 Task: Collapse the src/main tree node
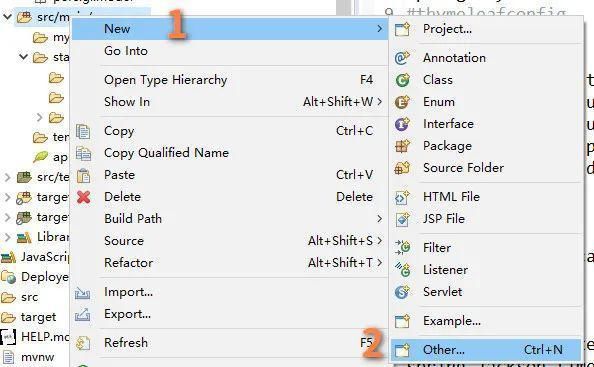(7, 17)
